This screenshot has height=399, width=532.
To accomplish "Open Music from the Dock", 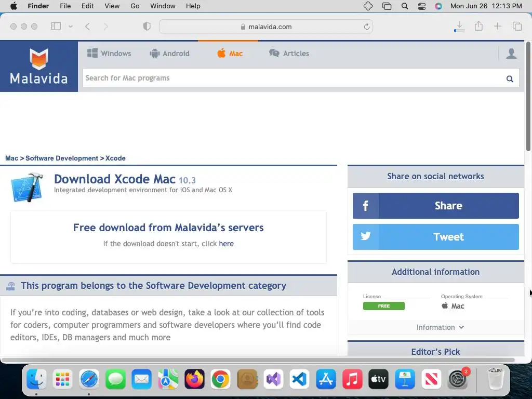I will tap(352, 379).
